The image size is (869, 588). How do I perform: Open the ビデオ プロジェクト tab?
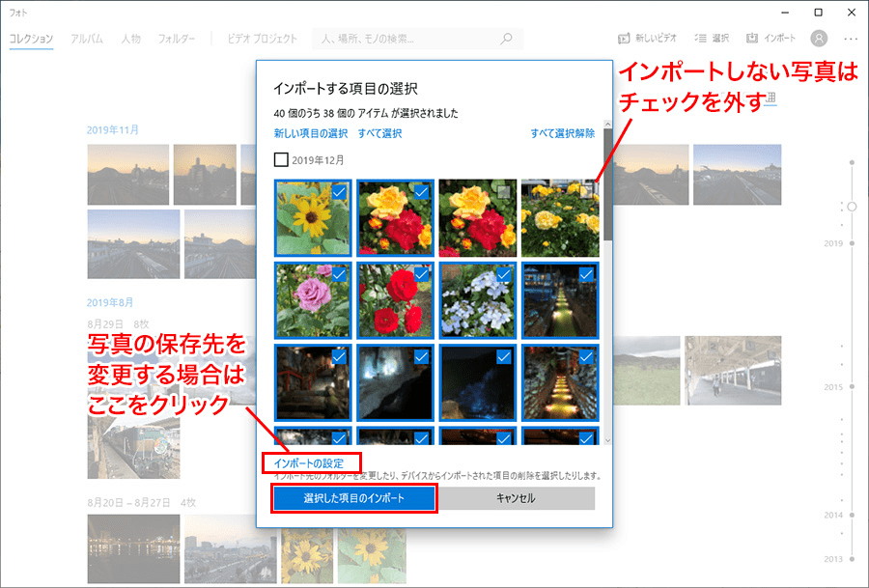point(262,39)
